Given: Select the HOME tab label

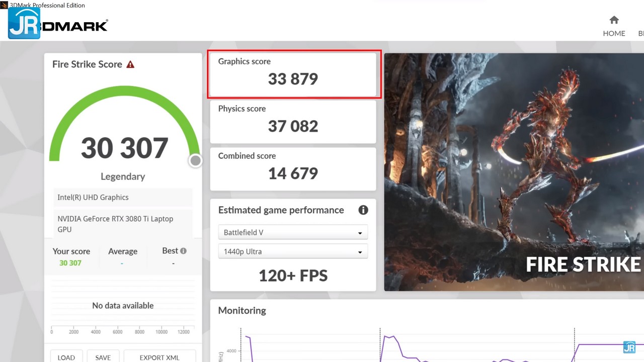Looking at the screenshot, I should click(x=614, y=33).
